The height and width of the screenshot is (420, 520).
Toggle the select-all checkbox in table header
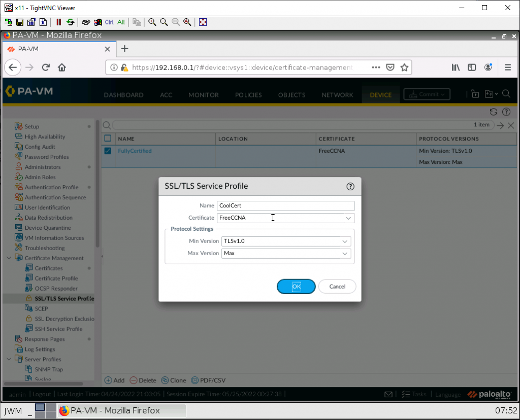(x=108, y=138)
